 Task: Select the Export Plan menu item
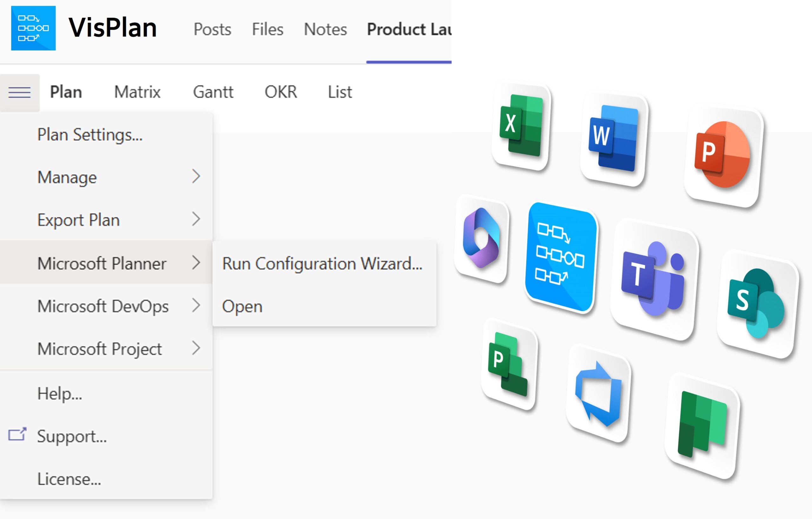pyautogui.click(x=106, y=220)
